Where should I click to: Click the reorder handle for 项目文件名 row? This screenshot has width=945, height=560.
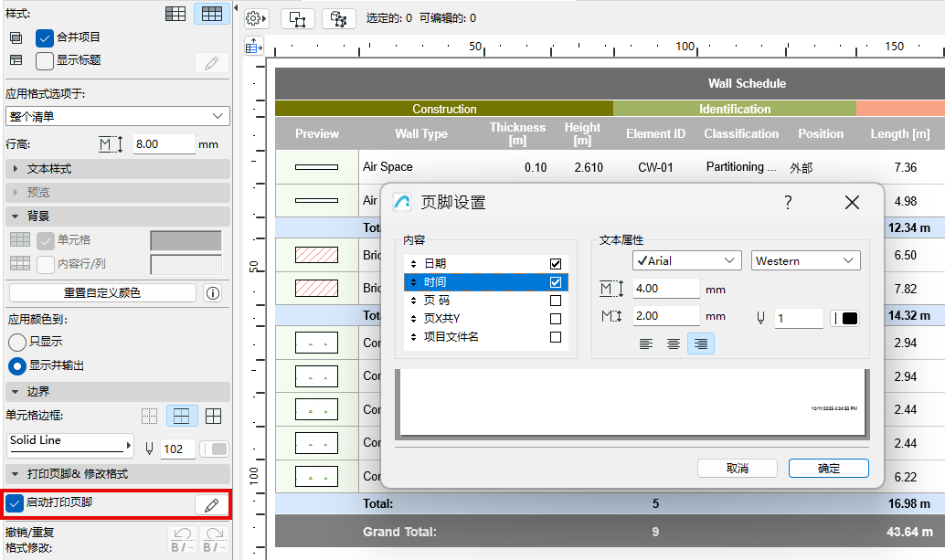tap(413, 337)
